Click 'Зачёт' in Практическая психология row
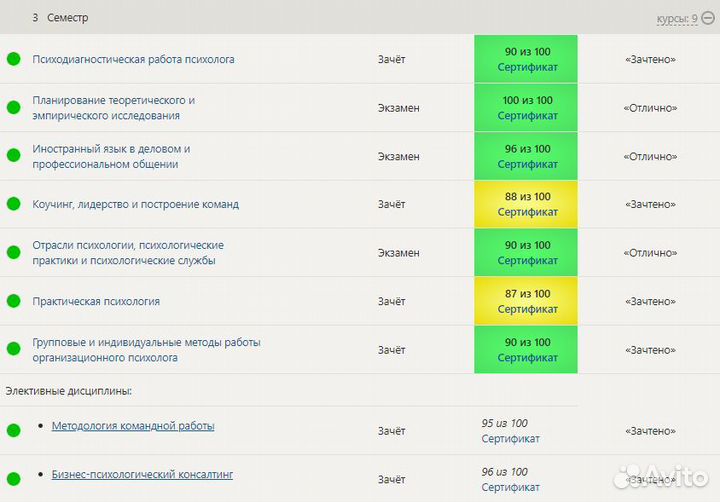This screenshot has height=502, width=720. [391, 301]
